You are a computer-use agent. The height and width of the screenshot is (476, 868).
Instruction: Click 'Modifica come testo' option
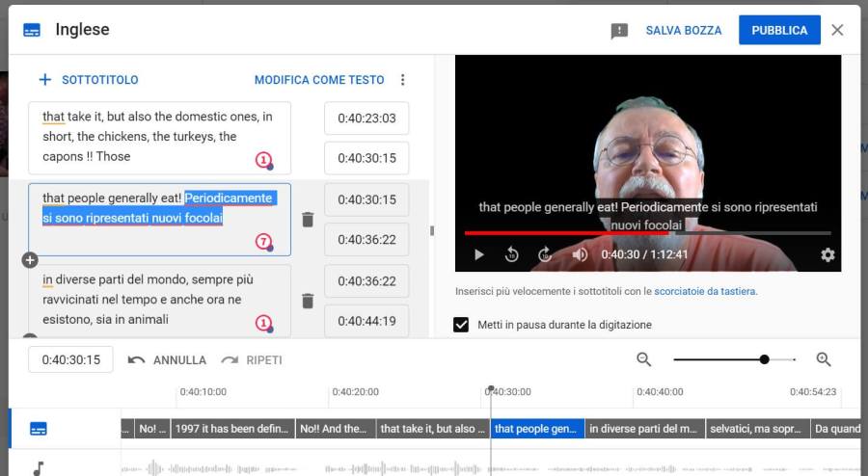319,80
